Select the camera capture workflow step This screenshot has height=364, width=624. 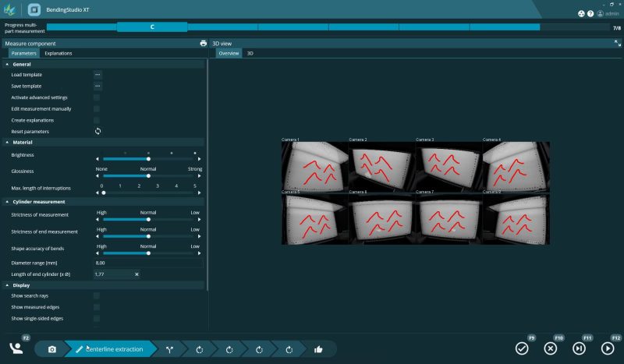(52, 349)
